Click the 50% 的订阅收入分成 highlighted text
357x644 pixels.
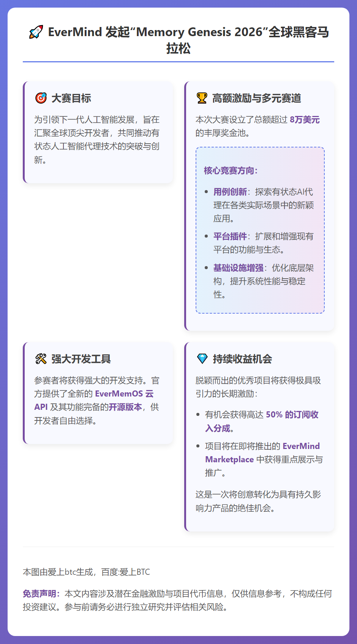click(262, 422)
